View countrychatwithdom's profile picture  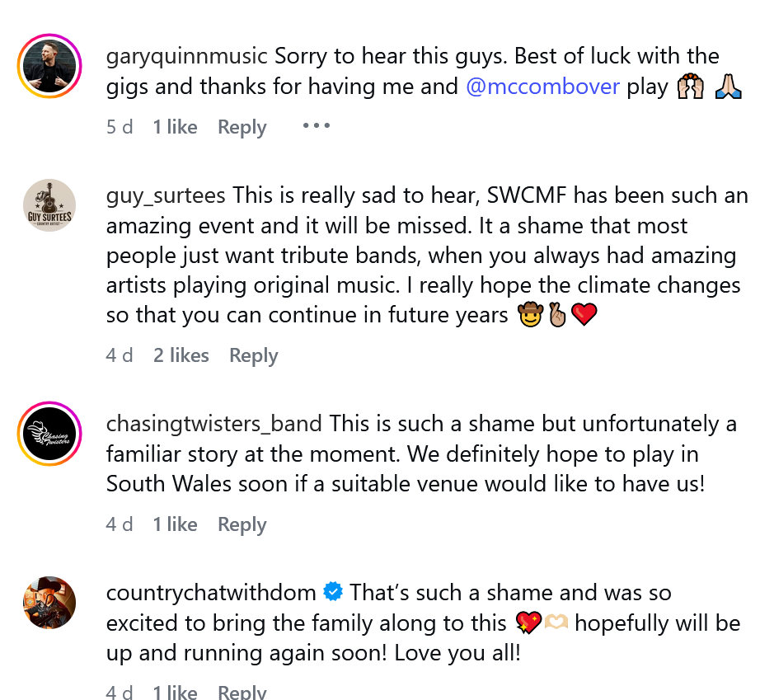(49, 603)
